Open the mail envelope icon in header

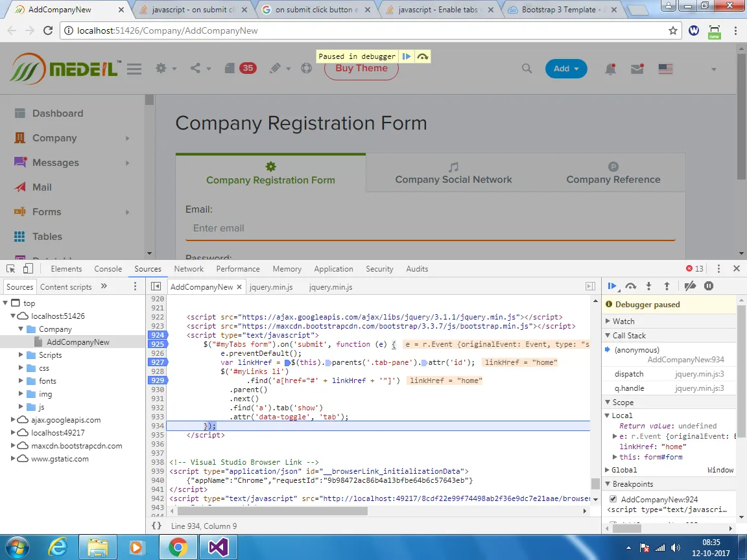click(x=637, y=69)
